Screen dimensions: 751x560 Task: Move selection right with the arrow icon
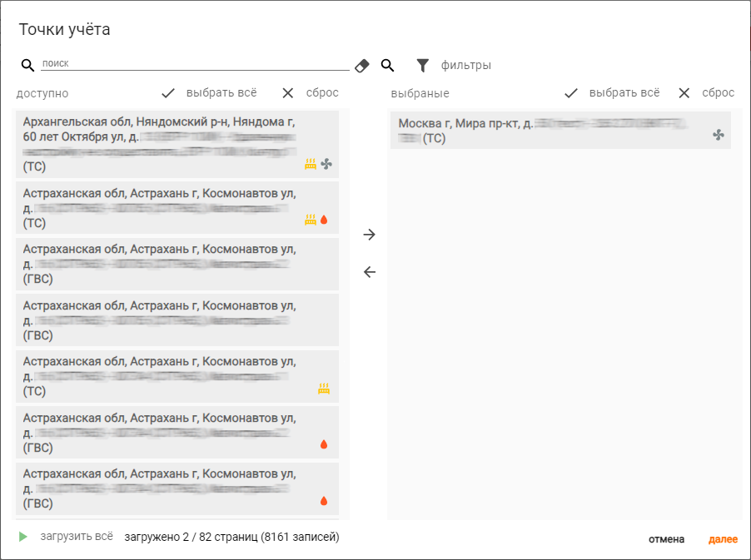(370, 235)
